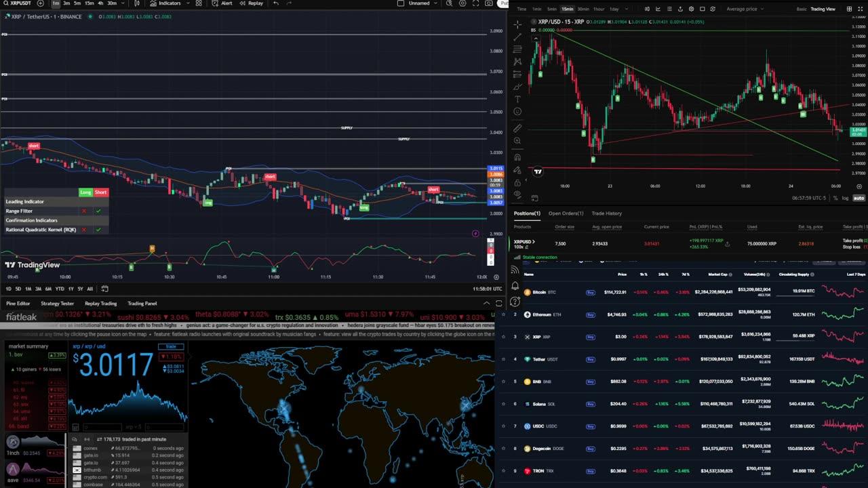868x488 pixels.
Task: Expand the XRP/USD chart to fullscreen
Action: coord(860,9)
